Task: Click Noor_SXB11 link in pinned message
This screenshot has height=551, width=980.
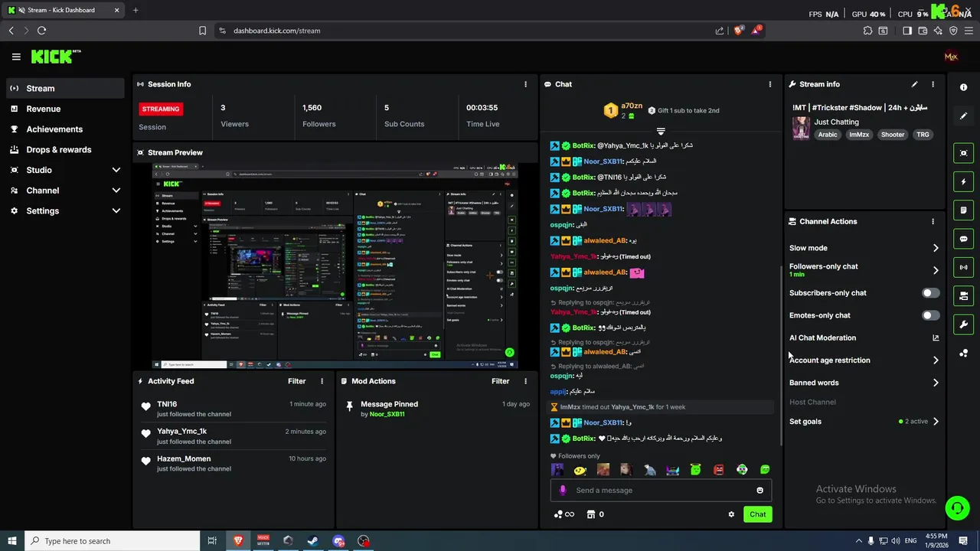Action: [x=387, y=414]
